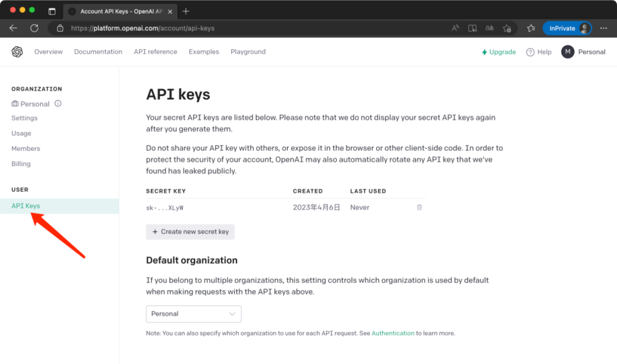Reload the page with the refresh icon
Screen dimensions: 617x364
34,28
